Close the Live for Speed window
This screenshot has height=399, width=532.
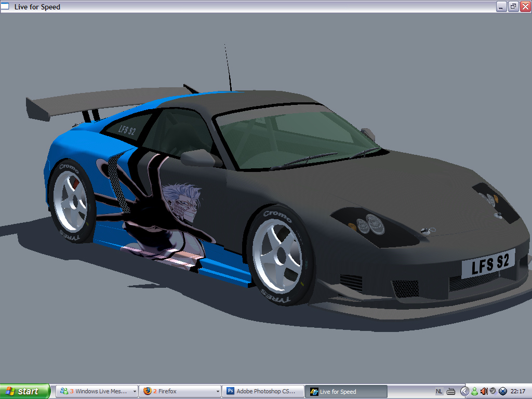coord(525,6)
